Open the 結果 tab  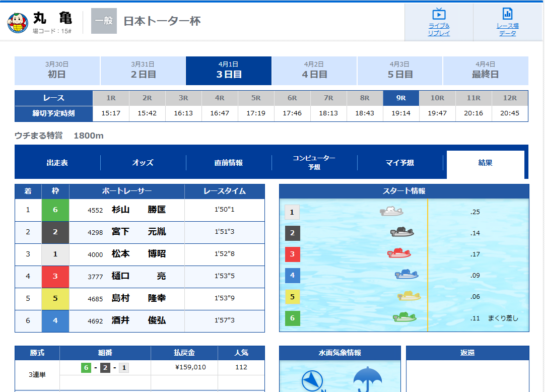[485, 164]
